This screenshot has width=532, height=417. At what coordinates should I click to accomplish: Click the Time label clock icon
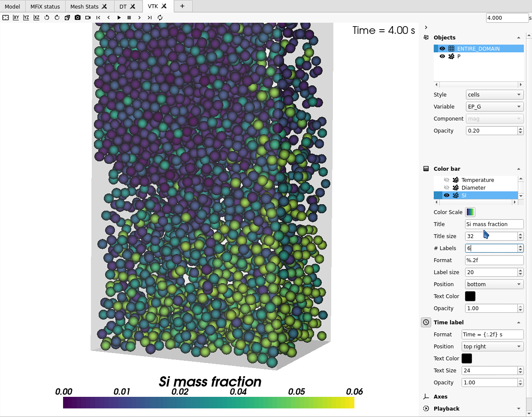tap(426, 322)
